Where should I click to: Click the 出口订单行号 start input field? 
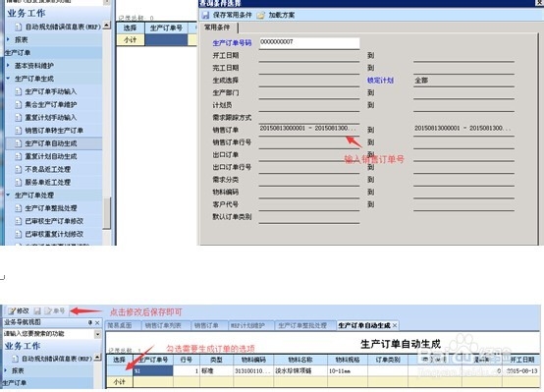tap(309, 167)
